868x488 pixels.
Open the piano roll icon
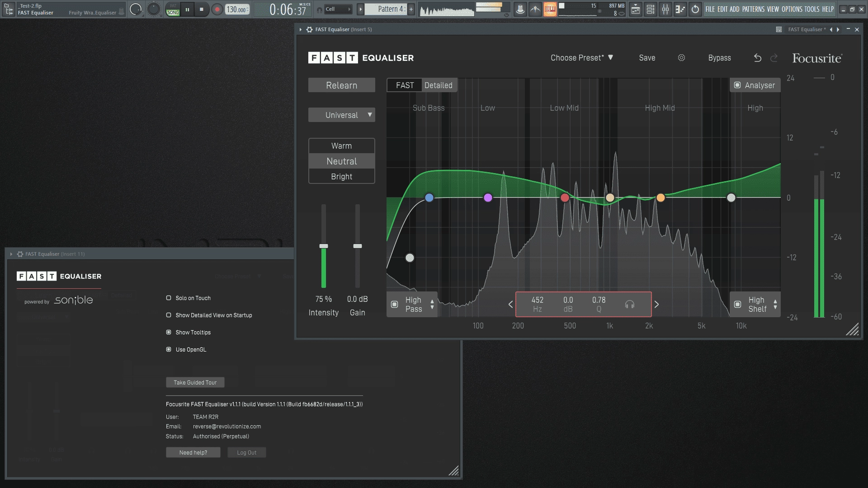click(680, 9)
